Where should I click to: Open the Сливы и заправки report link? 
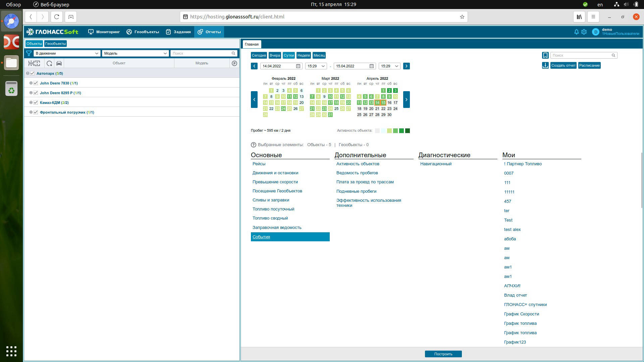pos(271,200)
